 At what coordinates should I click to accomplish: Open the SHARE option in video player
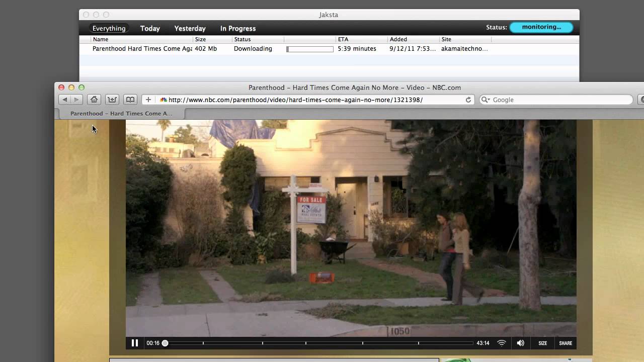[x=566, y=343]
